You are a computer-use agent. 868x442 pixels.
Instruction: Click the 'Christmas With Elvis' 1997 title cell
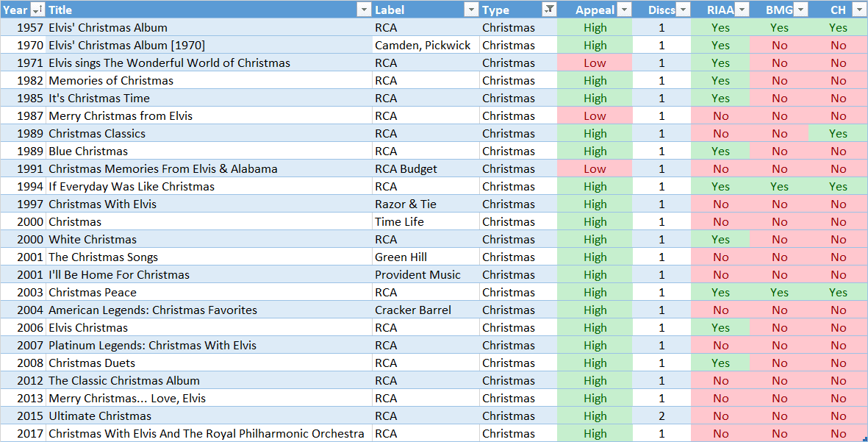tap(209, 204)
